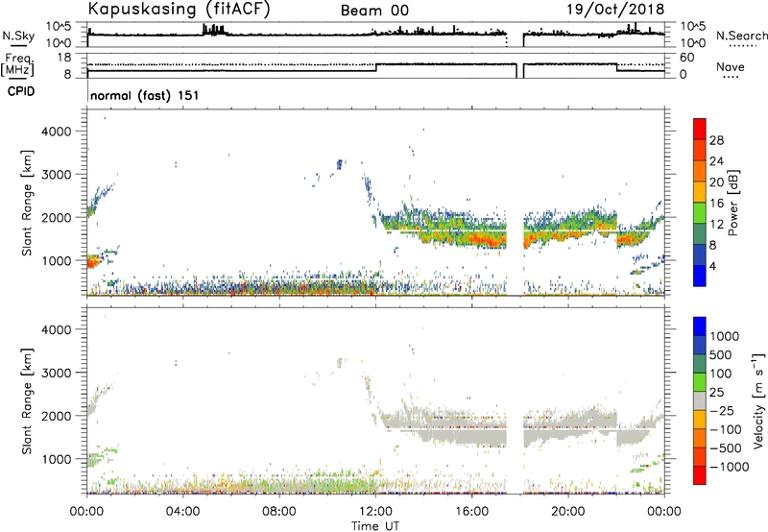This screenshot has width=768, height=532.
Task: Click the gray −25 to 25 Velocity colorbar segment
Action: (x=700, y=400)
